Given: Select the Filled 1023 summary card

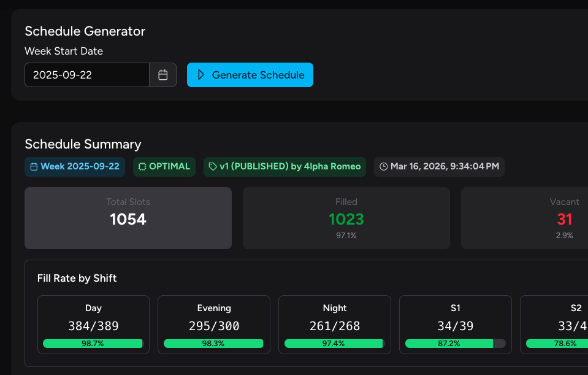Looking at the screenshot, I should point(346,218).
